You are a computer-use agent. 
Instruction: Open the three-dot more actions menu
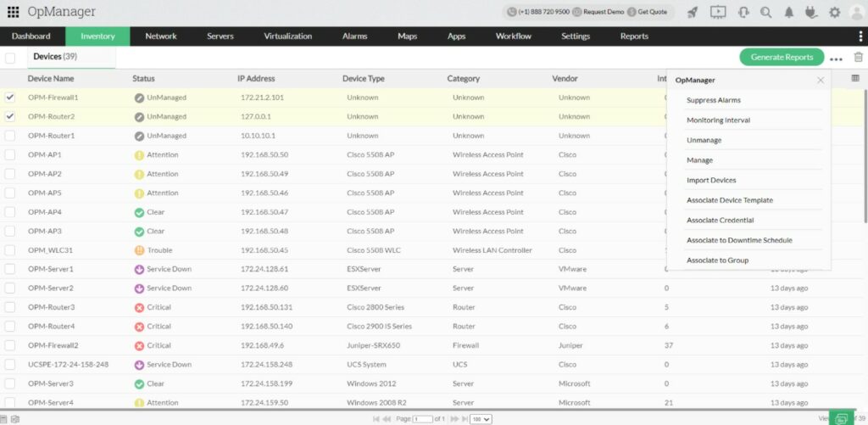pos(836,59)
